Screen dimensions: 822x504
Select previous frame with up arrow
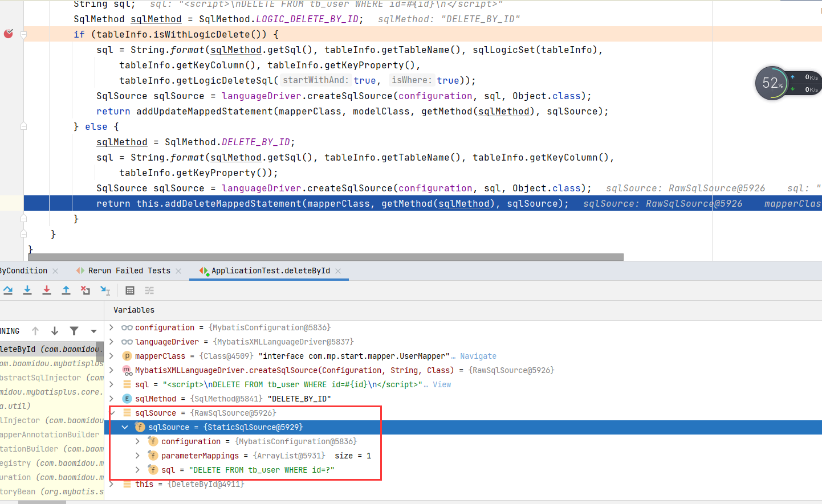tap(35, 331)
